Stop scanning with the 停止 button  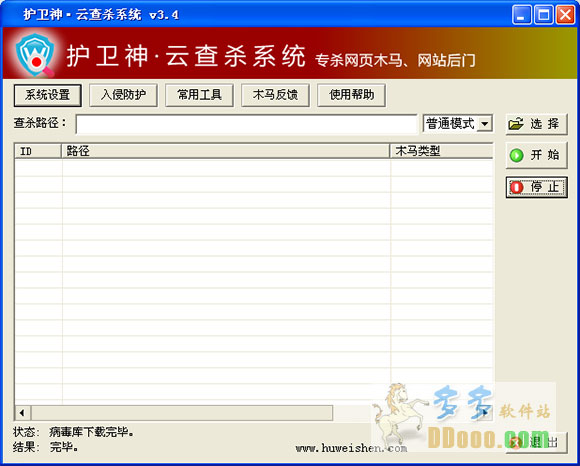(536, 187)
